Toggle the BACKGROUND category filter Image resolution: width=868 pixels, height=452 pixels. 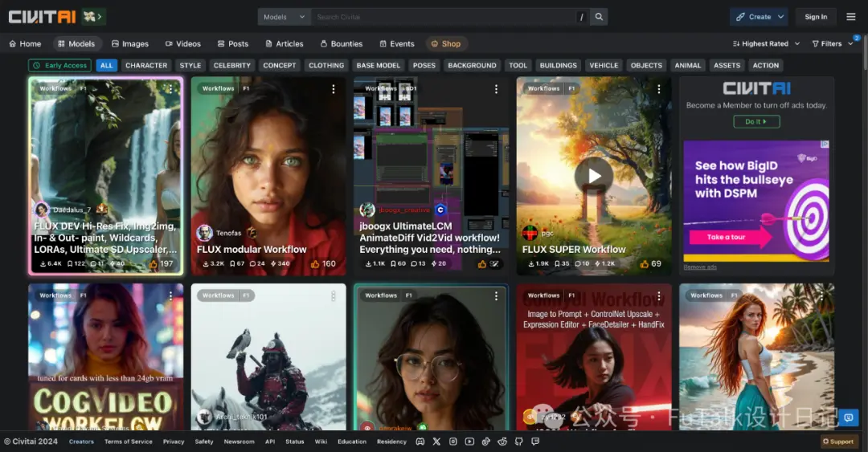(473, 65)
